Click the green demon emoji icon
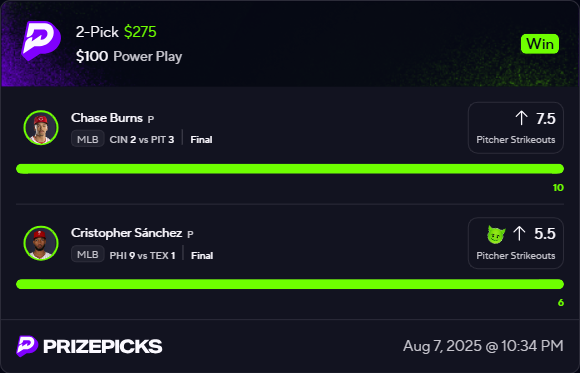This screenshot has height=373, width=580. pos(496,235)
